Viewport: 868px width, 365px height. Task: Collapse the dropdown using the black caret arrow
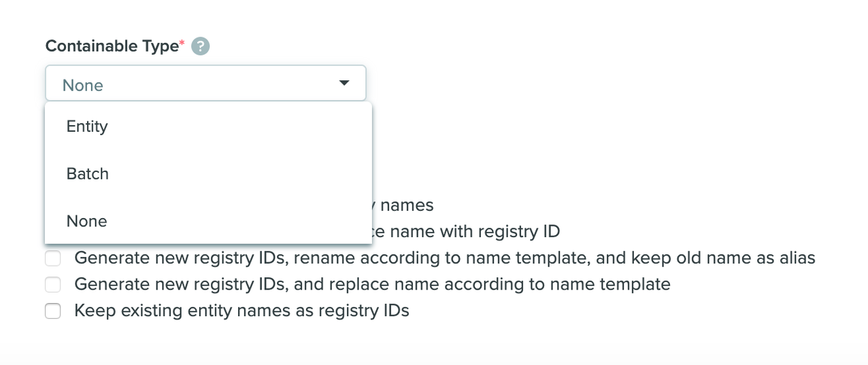[x=344, y=83]
